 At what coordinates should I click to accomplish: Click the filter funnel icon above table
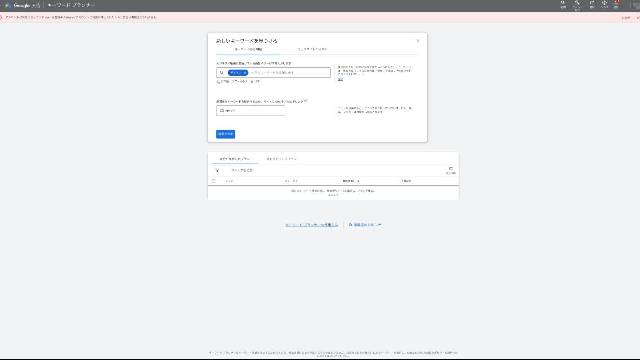coord(217,170)
